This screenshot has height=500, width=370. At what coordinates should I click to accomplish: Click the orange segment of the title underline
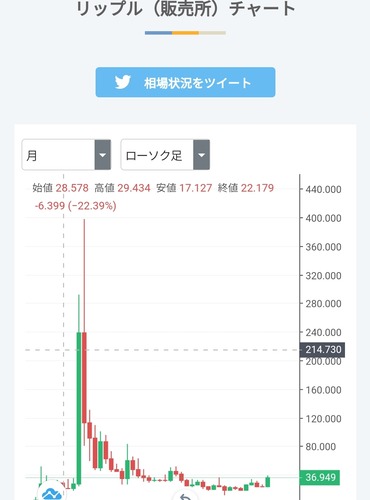185,33
